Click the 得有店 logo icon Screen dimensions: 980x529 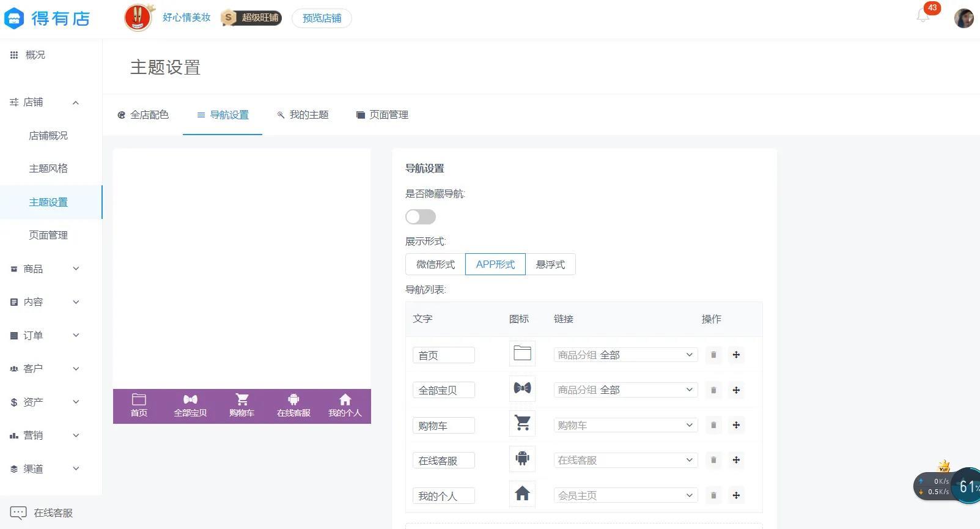14,18
